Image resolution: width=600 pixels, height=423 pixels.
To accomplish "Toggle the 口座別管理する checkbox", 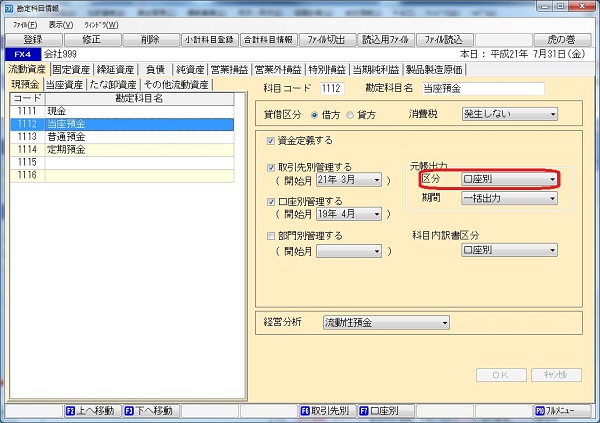I will click(x=271, y=201).
